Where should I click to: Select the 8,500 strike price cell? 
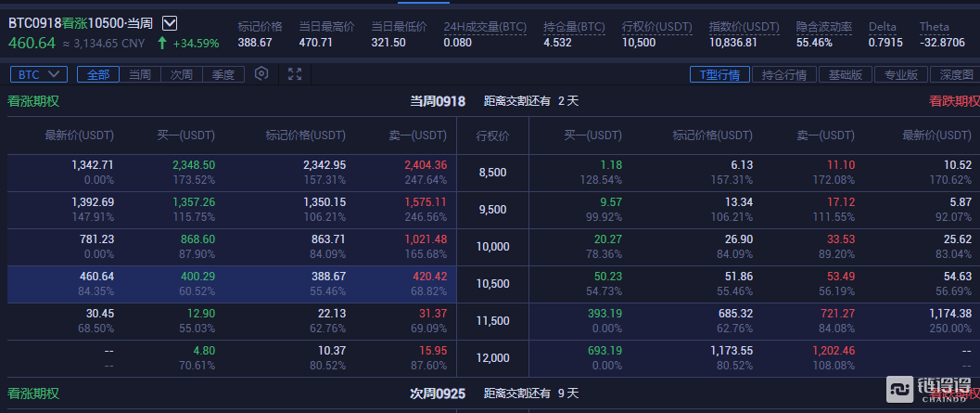[492, 173]
